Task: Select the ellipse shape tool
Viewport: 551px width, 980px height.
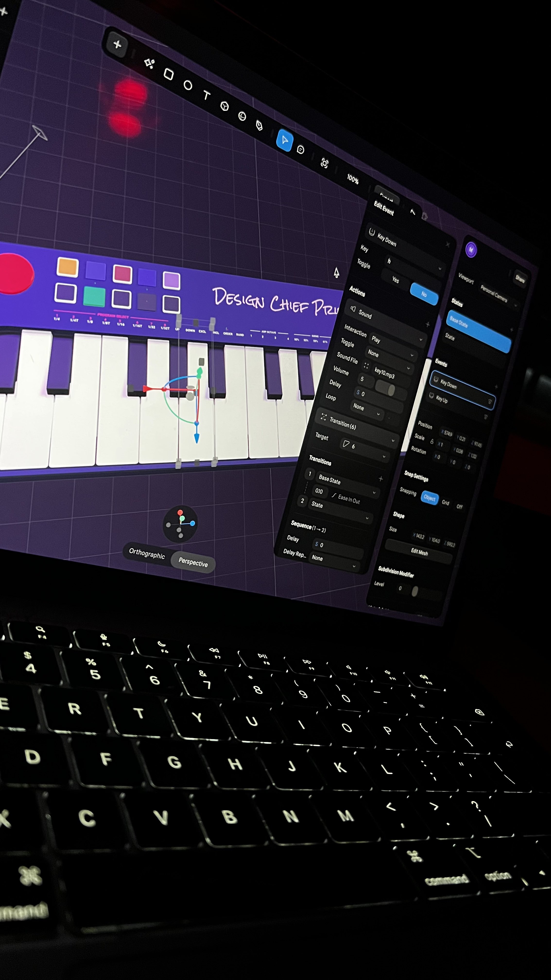Action: [188, 85]
